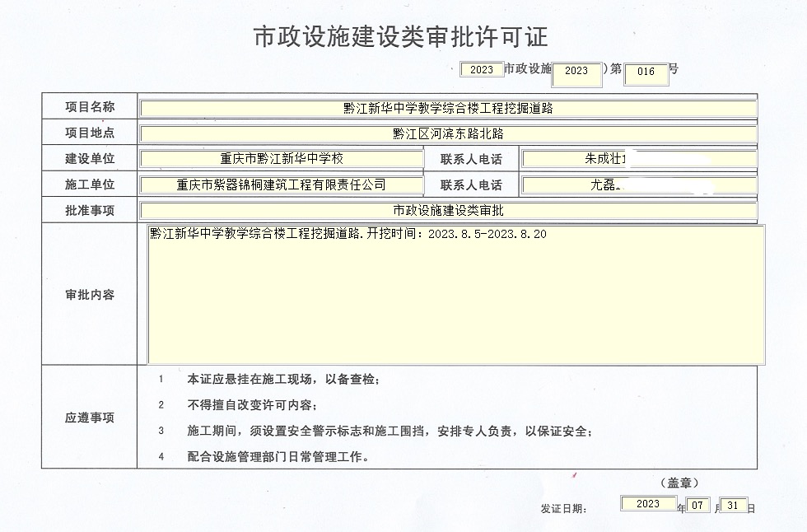Click the contact field containing 朱成壮
This screenshot has height=532, width=807.
click(639, 158)
